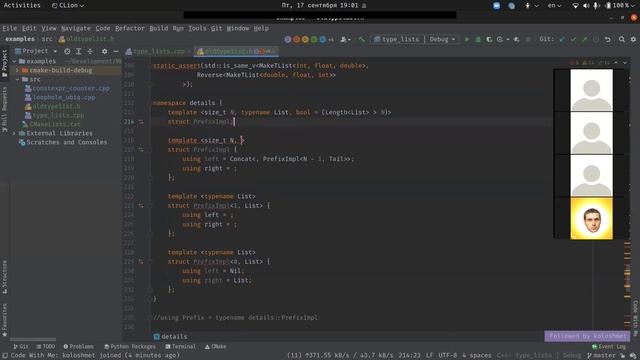Click the Git update project arrow
The width and height of the screenshot is (640, 360).
562,40
